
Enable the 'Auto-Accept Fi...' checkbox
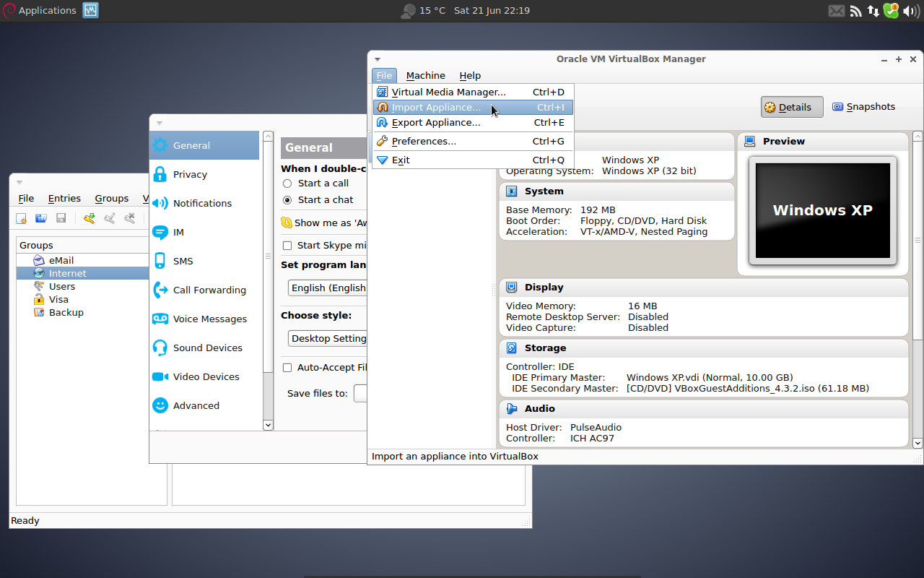(287, 368)
